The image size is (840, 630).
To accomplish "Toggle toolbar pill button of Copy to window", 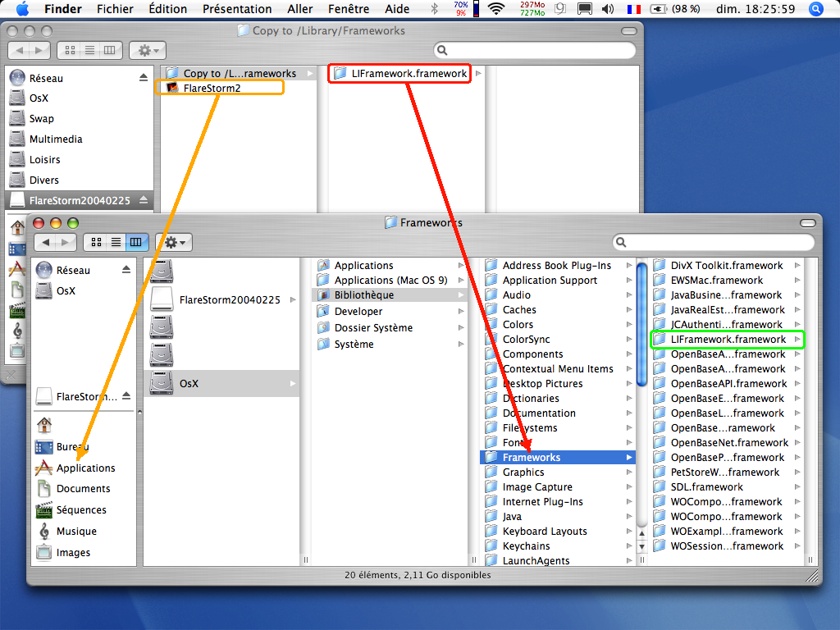I will (628, 31).
